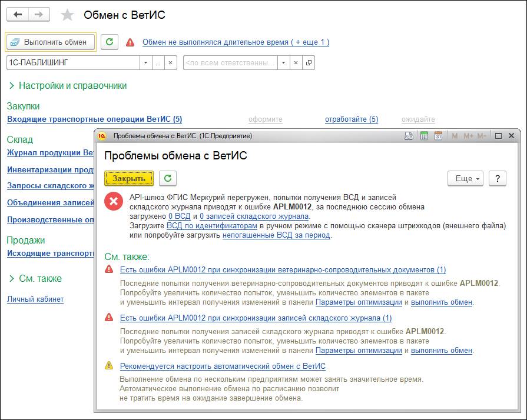Open the 0 записей складского журнала link
527x420 pixels.
coord(254,216)
